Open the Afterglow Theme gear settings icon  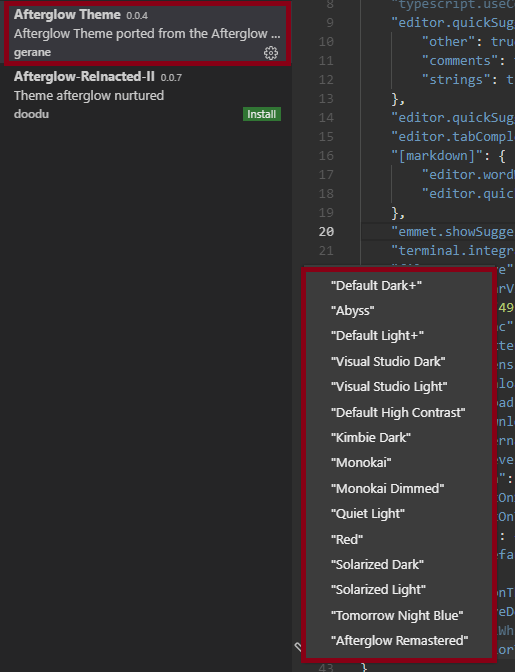pyautogui.click(x=271, y=53)
